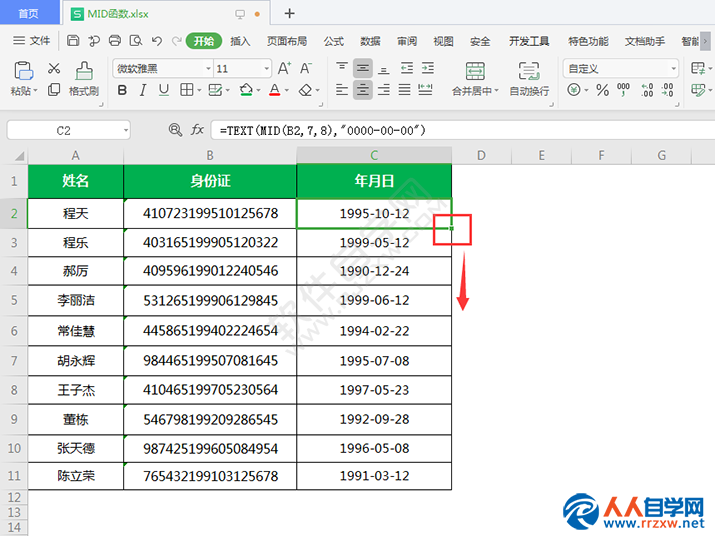Screen dimensions: 715x536
Task: Click formula bar input field
Action: click(x=463, y=130)
